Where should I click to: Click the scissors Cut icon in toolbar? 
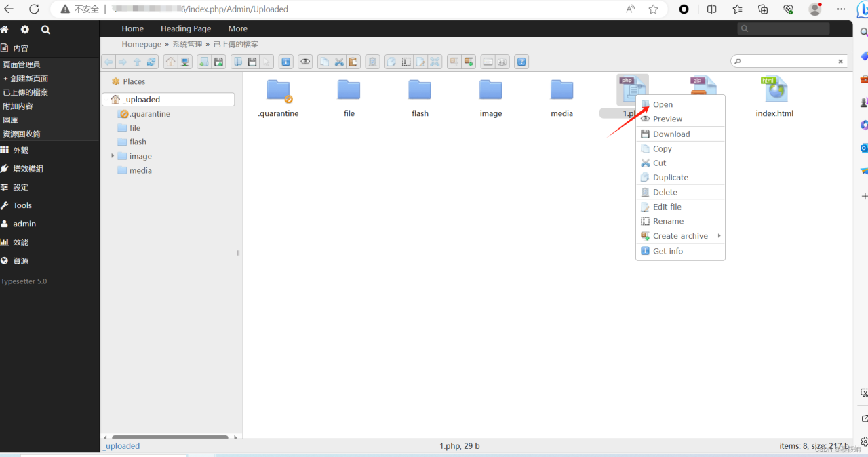pyautogui.click(x=339, y=62)
